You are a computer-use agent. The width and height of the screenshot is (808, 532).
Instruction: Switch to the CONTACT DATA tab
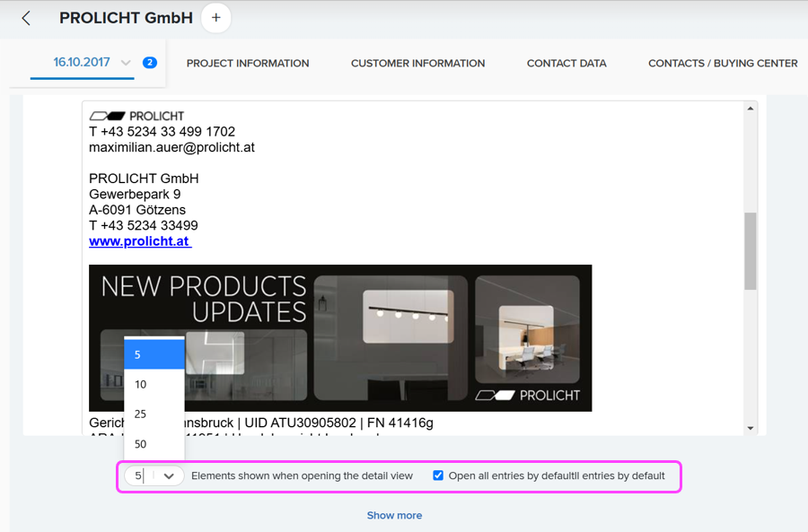click(x=566, y=64)
